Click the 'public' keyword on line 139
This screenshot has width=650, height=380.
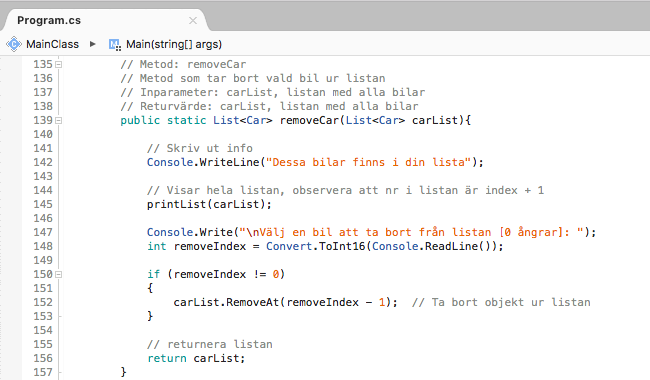140,120
